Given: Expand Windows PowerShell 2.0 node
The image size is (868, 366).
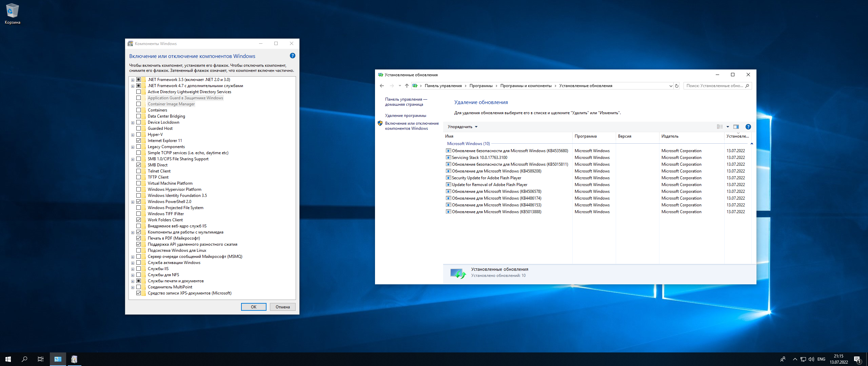Looking at the screenshot, I should click(x=133, y=202).
